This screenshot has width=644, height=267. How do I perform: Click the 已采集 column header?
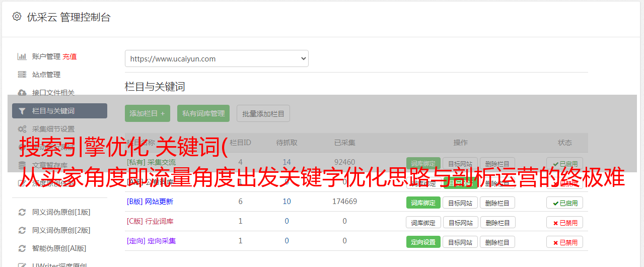[x=344, y=143]
